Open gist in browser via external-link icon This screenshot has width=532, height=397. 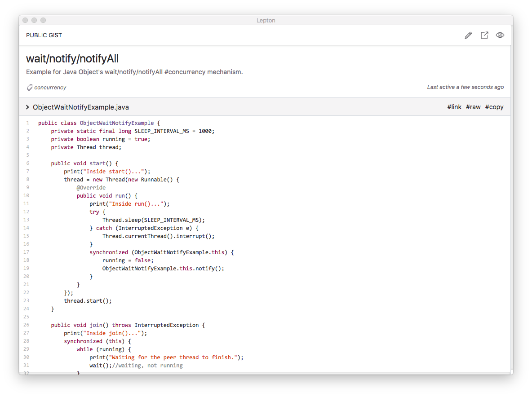(x=484, y=35)
